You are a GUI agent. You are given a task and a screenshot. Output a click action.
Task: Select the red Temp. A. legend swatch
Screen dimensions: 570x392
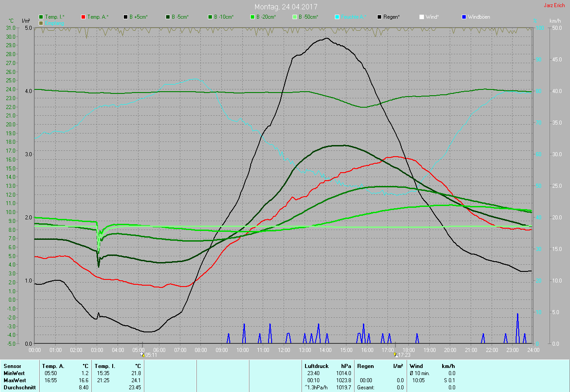83,17
